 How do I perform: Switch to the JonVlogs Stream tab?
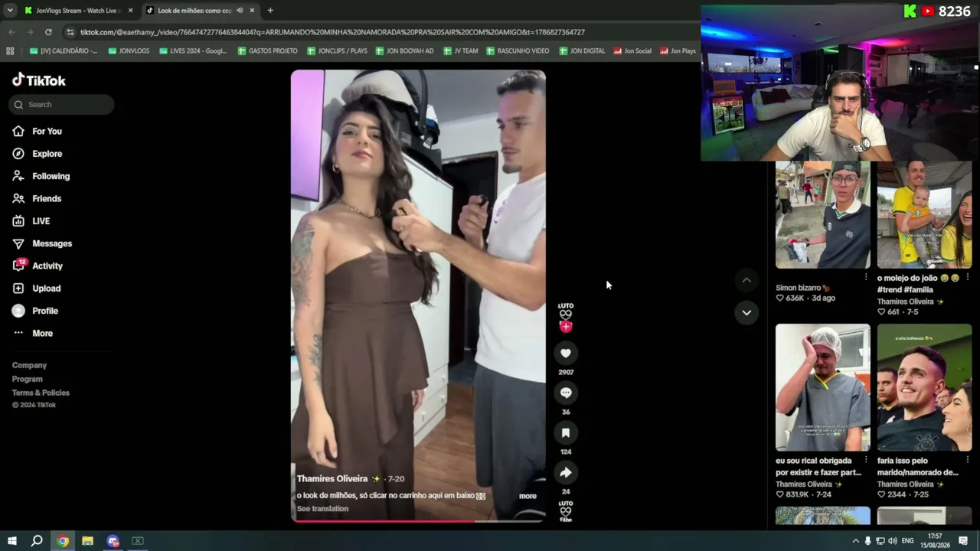click(x=78, y=11)
